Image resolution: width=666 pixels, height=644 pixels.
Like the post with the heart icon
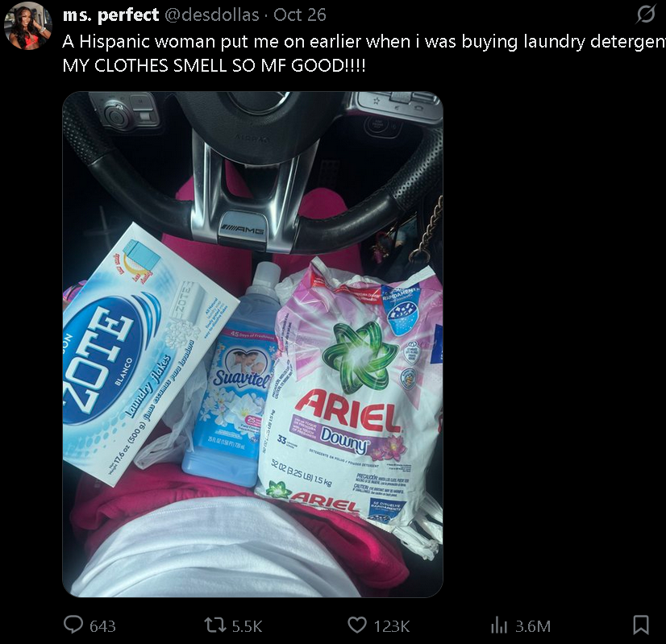356,625
